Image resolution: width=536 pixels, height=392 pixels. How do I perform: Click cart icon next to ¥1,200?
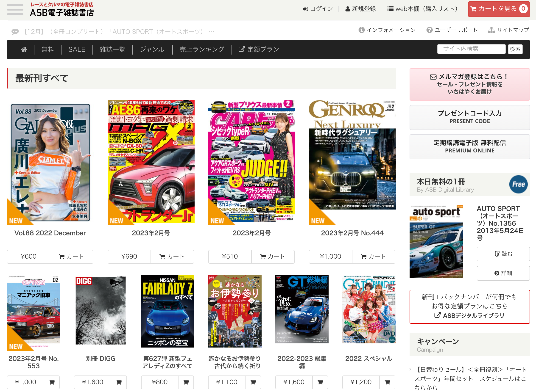(x=387, y=382)
